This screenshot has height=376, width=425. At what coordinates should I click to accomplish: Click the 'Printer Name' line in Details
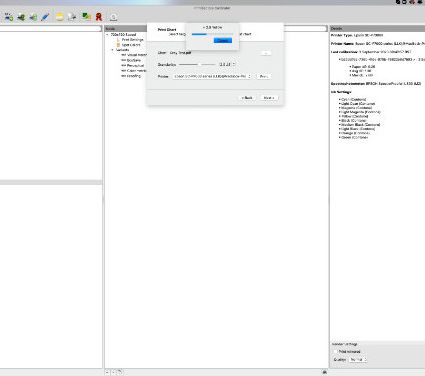point(378,43)
